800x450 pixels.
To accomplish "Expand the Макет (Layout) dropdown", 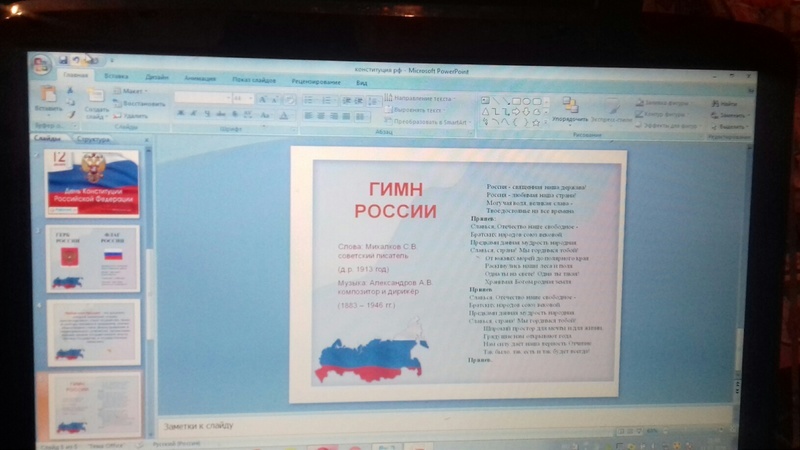I will pos(132,91).
